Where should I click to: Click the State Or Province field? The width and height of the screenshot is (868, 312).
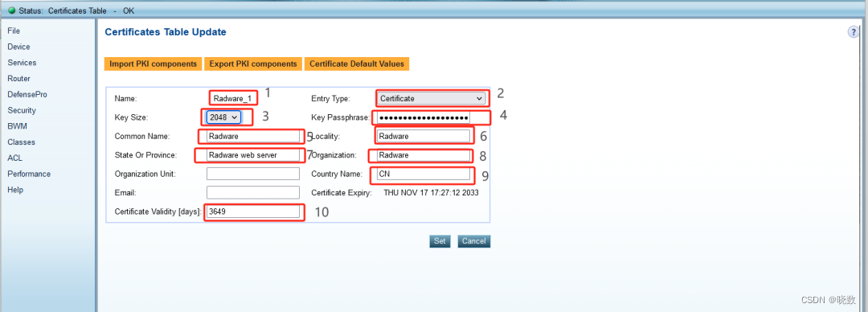click(253, 155)
